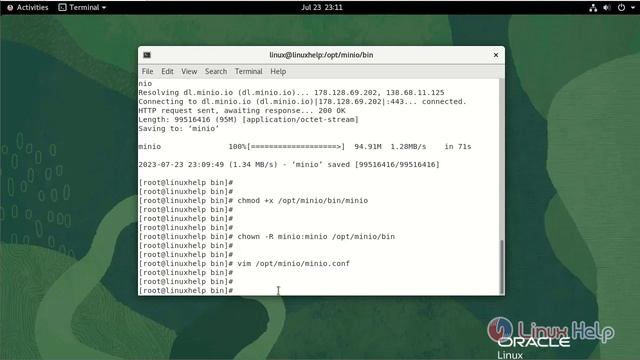Click the 'HTTP request sent' line
The height and width of the screenshot is (360, 640).
(x=242, y=111)
